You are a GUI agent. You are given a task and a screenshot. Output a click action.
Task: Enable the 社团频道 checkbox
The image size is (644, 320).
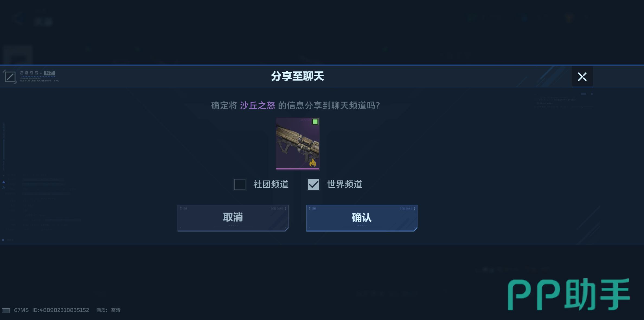click(240, 184)
